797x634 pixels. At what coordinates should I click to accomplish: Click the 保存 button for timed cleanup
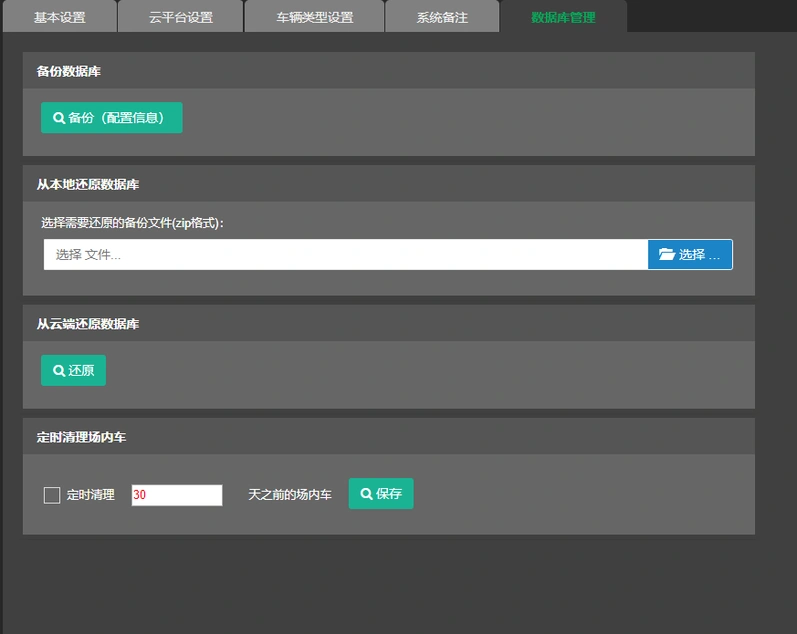point(381,493)
